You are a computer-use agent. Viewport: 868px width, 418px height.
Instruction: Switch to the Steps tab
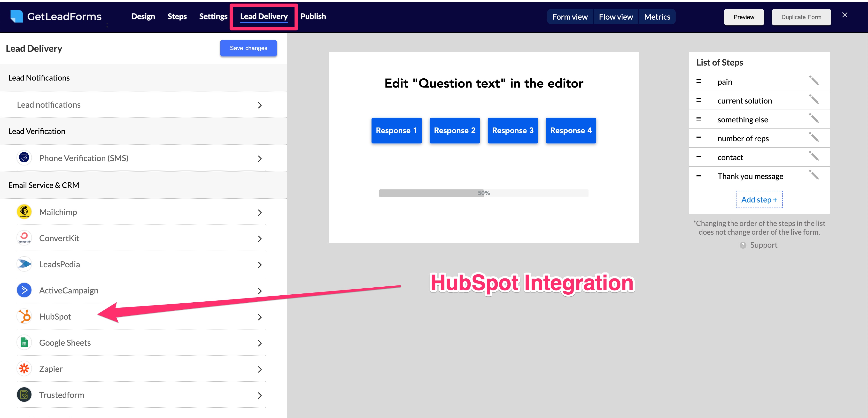point(177,15)
